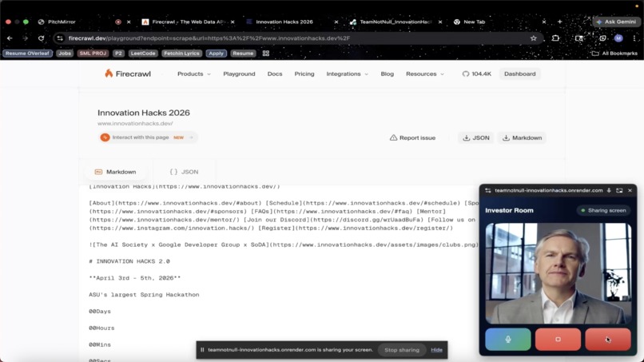Click the Sharing screen status badge
This screenshot has width=644, height=362.
pos(603,210)
